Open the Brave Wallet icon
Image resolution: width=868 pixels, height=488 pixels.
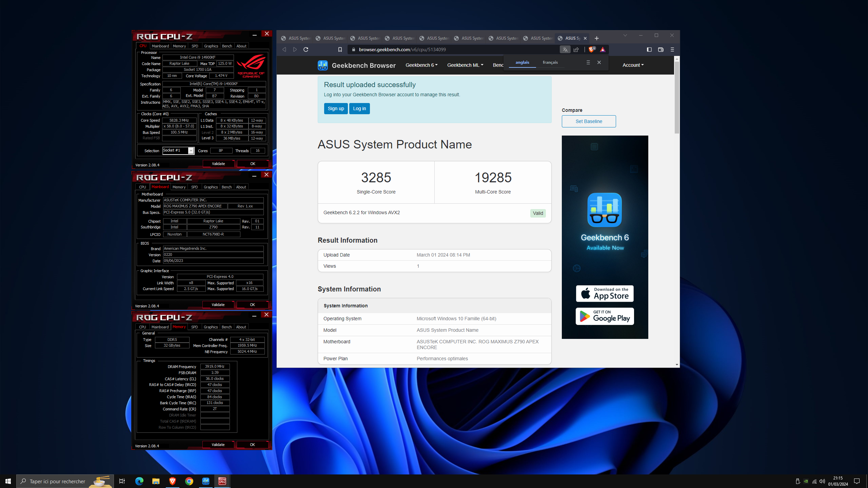661,49
